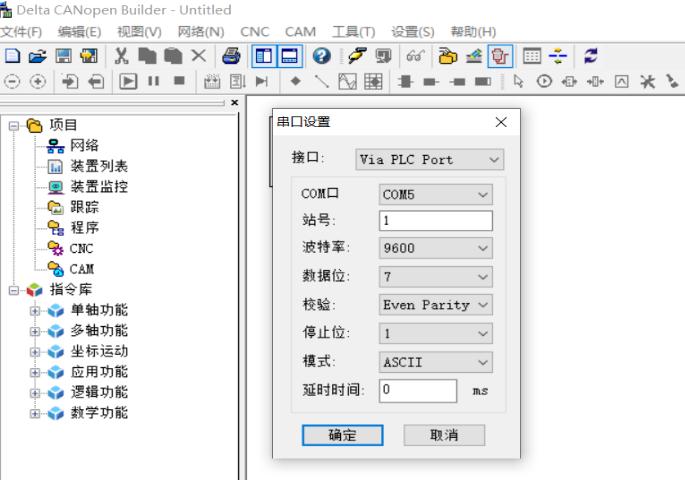Open the COM口 COM5 dropdown
The width and height of the screenshot is (685, 480).
pyautogui.click(x=436, y=194)
